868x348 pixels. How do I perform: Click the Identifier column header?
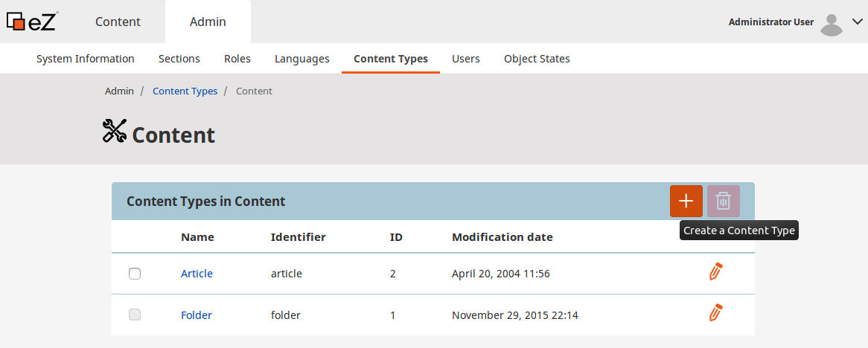(x=299, y=237)
